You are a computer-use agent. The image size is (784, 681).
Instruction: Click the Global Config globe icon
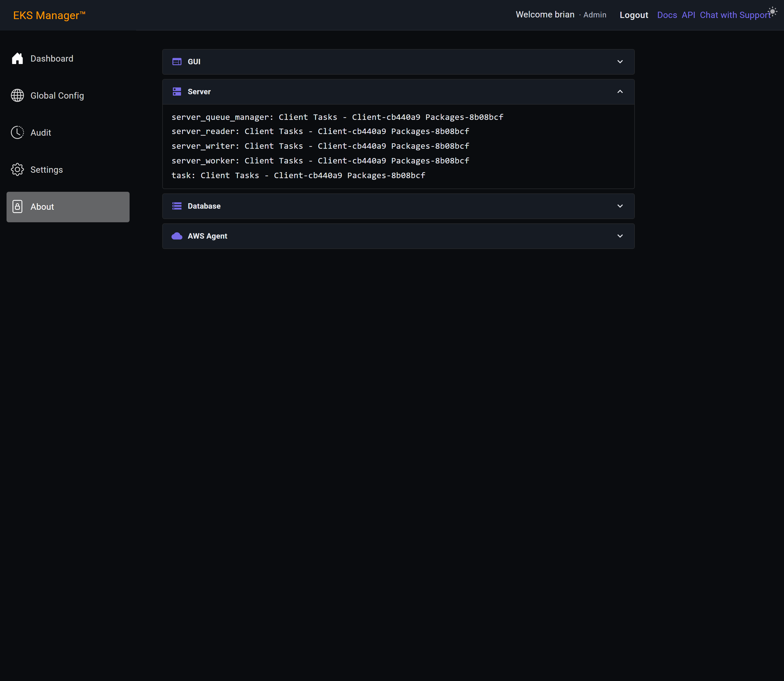pyautogui.click(x=17, y=95)
